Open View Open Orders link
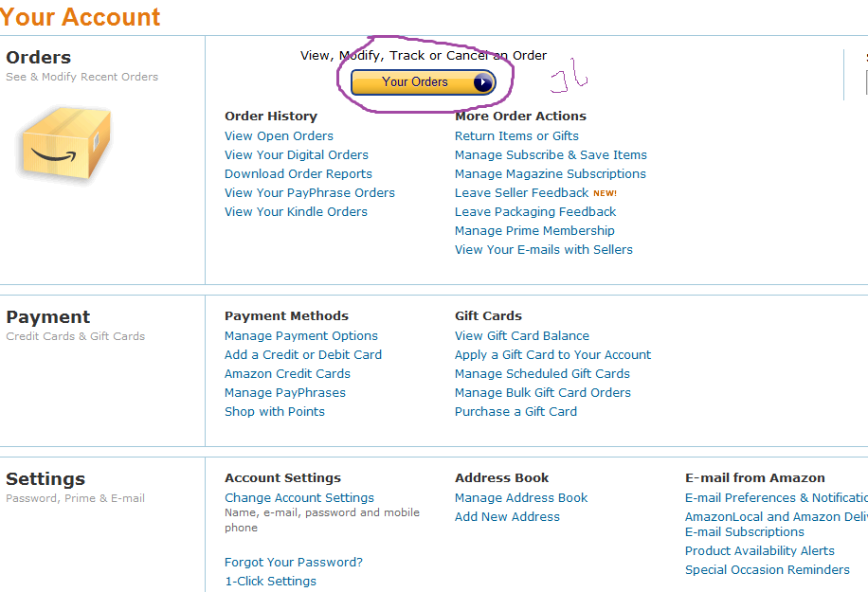The image size is (868, 592). click(279, 136)
